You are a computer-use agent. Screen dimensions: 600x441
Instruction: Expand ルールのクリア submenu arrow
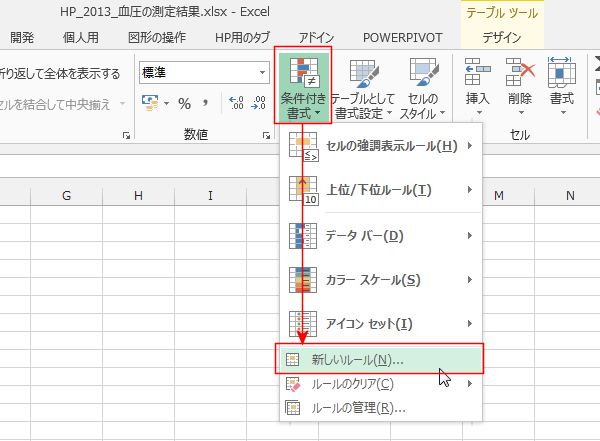[470, 383]
